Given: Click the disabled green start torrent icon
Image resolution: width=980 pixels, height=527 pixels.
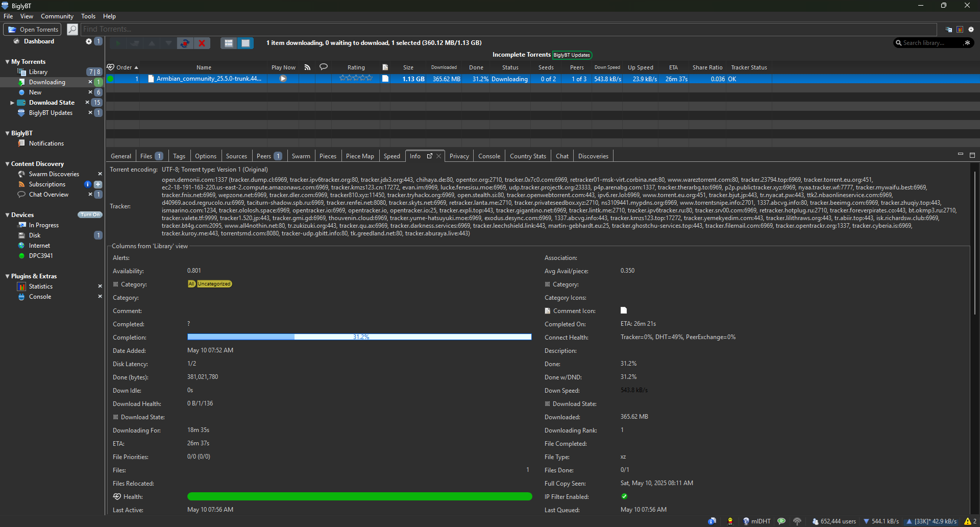Looking at the screenshot, I should coord(118,43).
